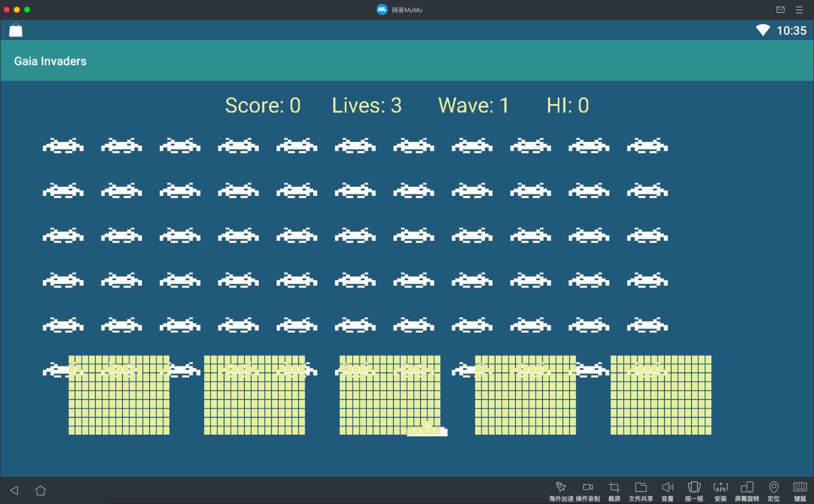
Task: Tap the Android home icon
Action: point(41,490)
